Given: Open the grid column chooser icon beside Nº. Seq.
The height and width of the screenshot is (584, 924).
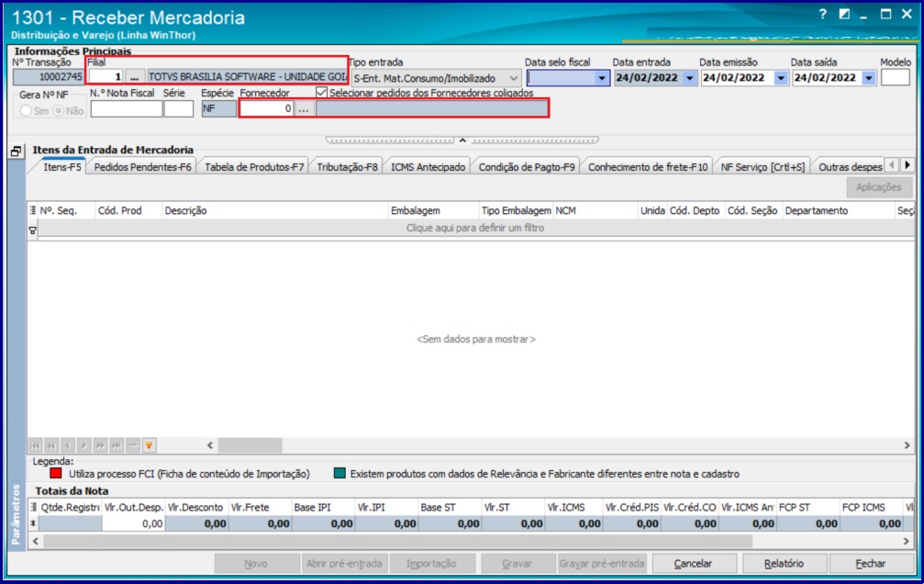Looking at the screenshot, I should click(32, 210).
